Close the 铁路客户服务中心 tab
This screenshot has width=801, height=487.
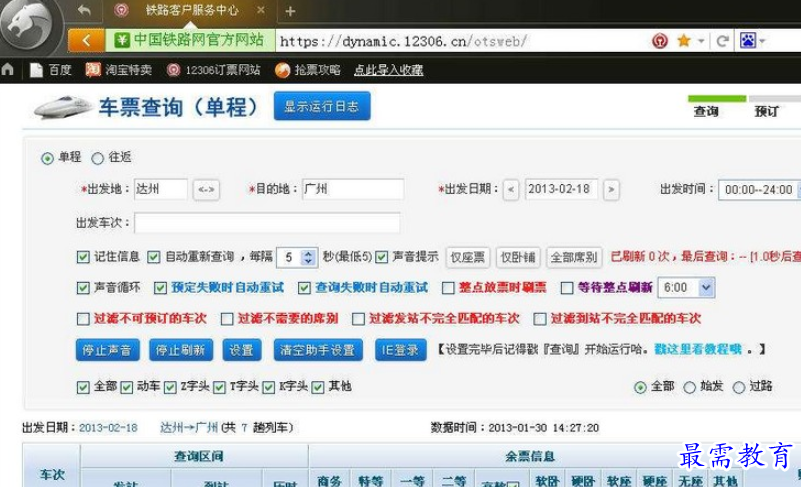261,10
